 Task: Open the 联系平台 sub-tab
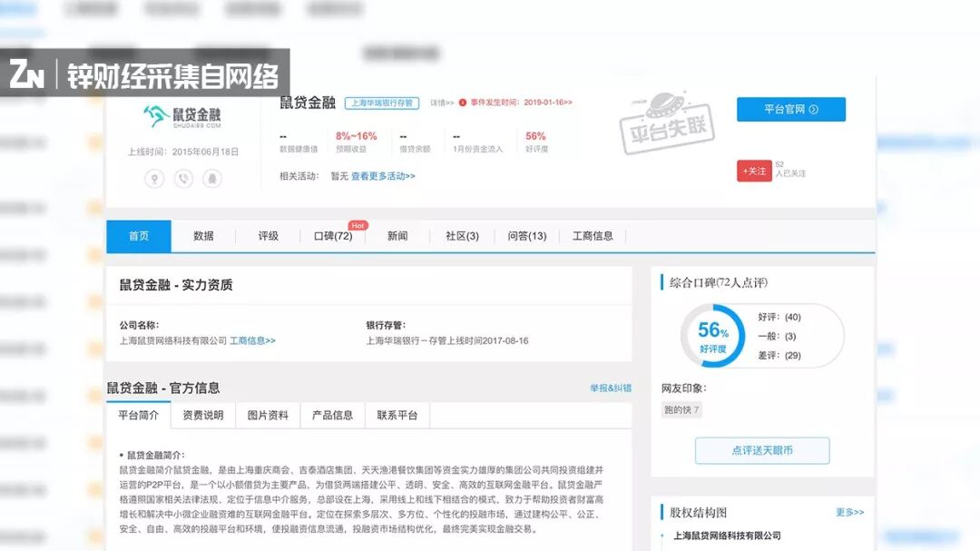pyautogui.click(x=397, y=415)
